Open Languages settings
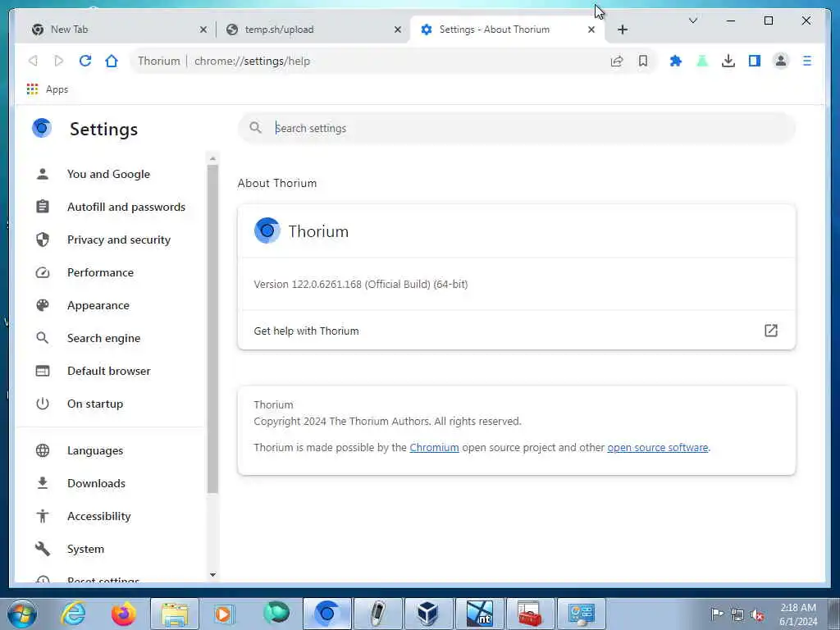The height and width of the screenshot is (630, 840). (110, 450)
